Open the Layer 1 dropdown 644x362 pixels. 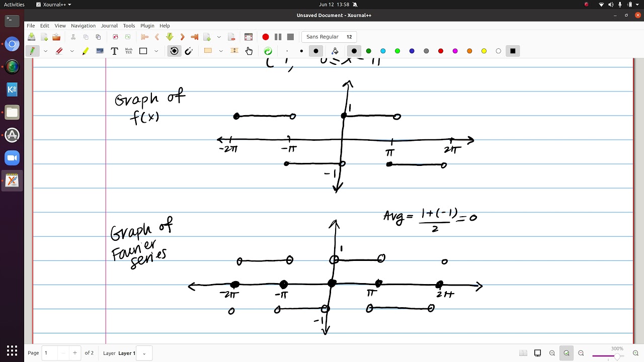click(x=144, y=353)
